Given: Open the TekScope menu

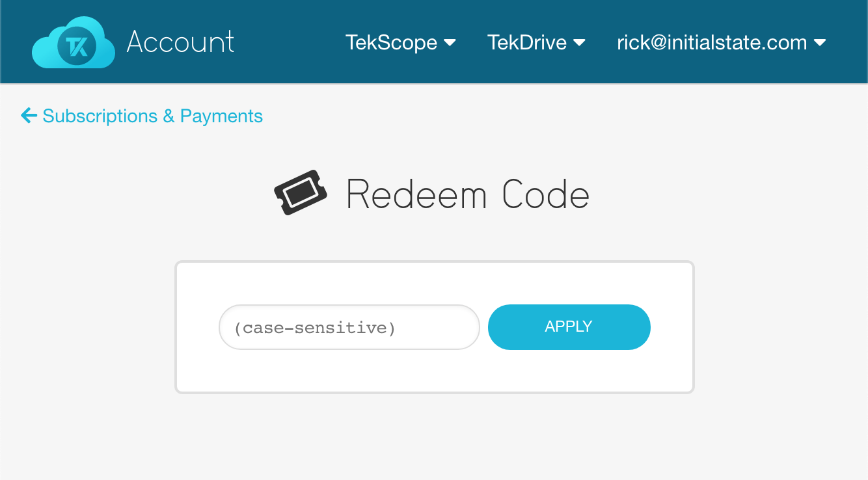Looking at the screenshot, I should [392, 43].
